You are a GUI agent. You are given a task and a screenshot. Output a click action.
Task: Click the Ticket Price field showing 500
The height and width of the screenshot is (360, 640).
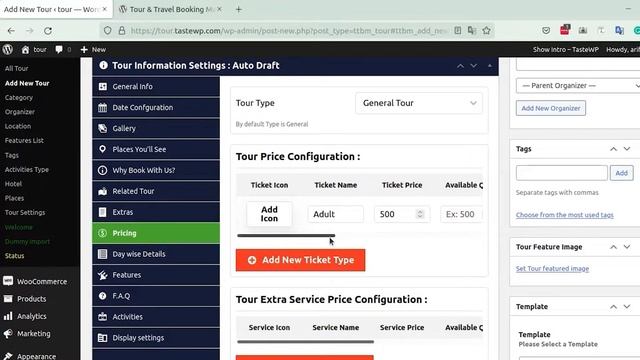[x=402, y=214]
